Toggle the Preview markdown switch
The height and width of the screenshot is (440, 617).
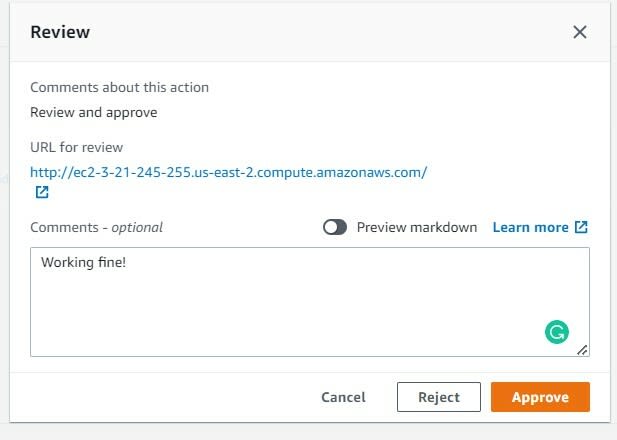[x=335, y=227]
